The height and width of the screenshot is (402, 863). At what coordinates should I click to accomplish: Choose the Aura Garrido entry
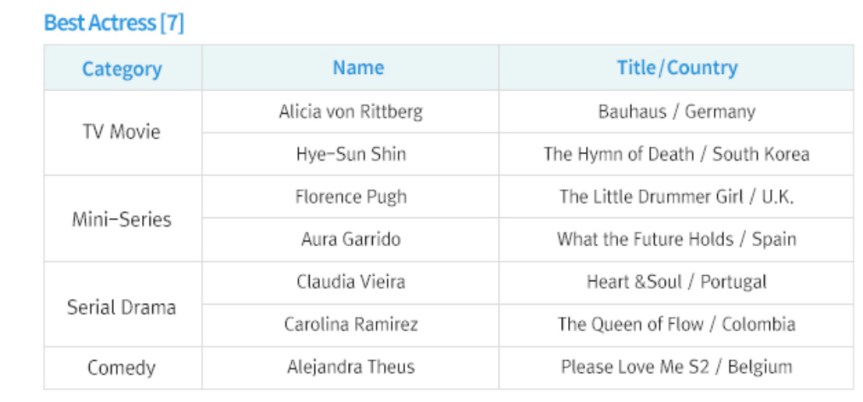click(x=351, y=240)
